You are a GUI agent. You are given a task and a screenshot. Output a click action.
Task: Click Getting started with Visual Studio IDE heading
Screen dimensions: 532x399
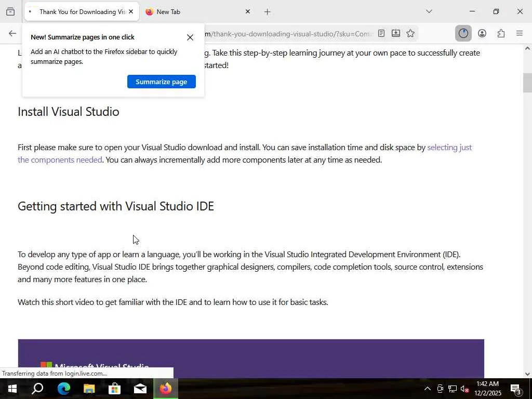[116, 206]
